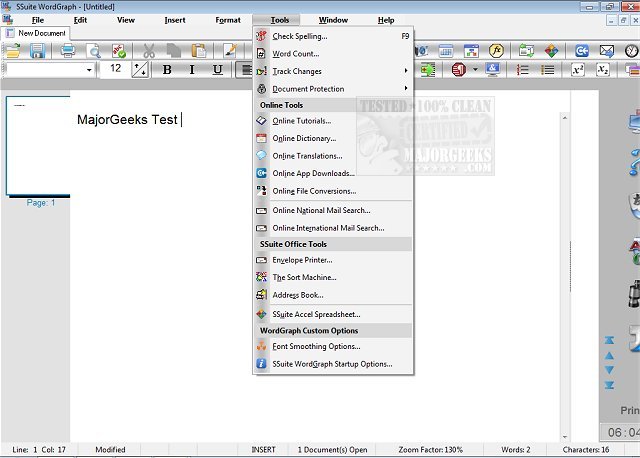This screenshot has height=458, width=640.
Task: Open the folder icon in the toolbar
Action: pos(13,51)
